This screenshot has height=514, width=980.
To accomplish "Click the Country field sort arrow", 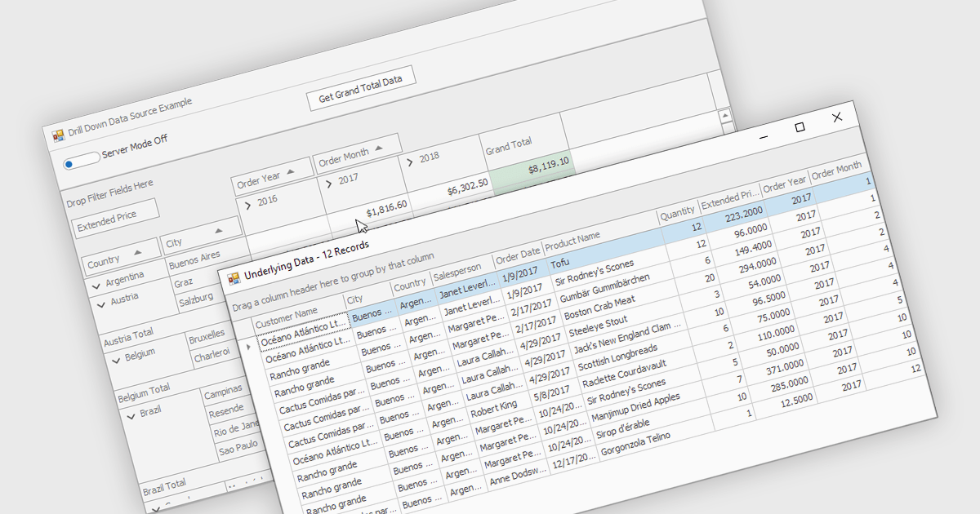I will 137,252.
